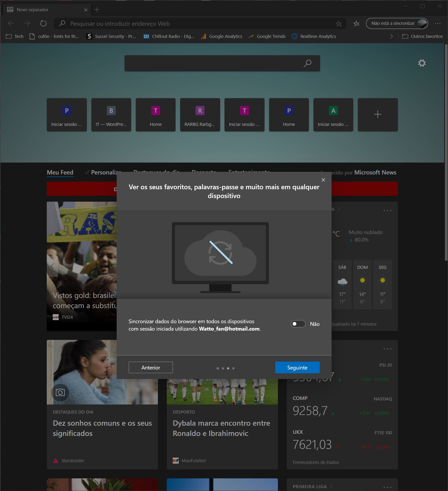
Task: Select the Meu Feed tab
Action: [x=60, y=172]
